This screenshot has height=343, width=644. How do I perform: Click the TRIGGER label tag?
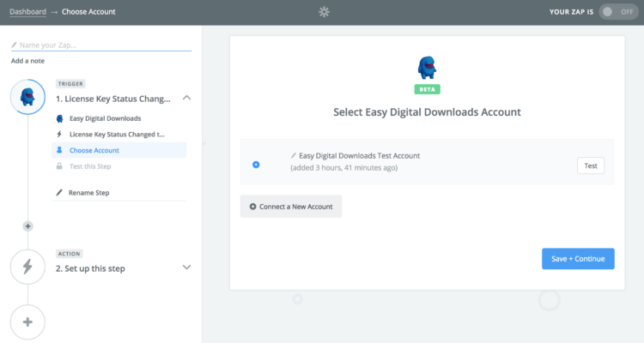click(70, 84)
